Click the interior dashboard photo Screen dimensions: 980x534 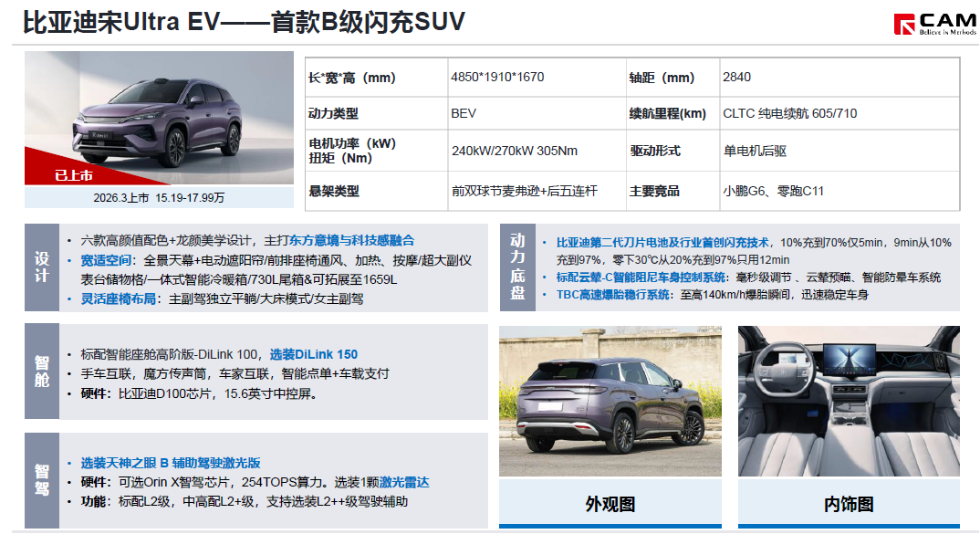click(848, 401)
